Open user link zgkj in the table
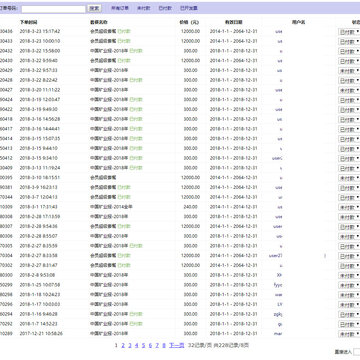The height and width of the screenshot is (360, 360). (278, 314)
